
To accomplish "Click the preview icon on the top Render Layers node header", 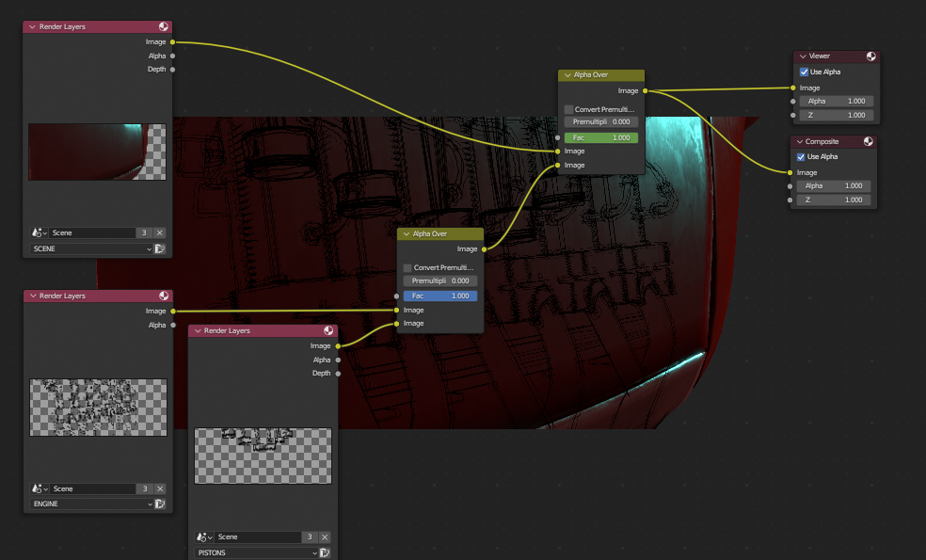I will tap(164, 27).
